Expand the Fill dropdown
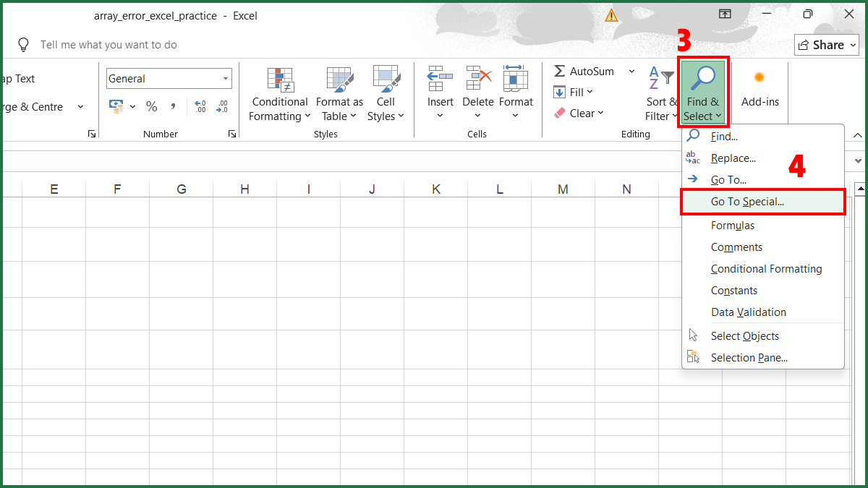868x488 pixels. 590,93
